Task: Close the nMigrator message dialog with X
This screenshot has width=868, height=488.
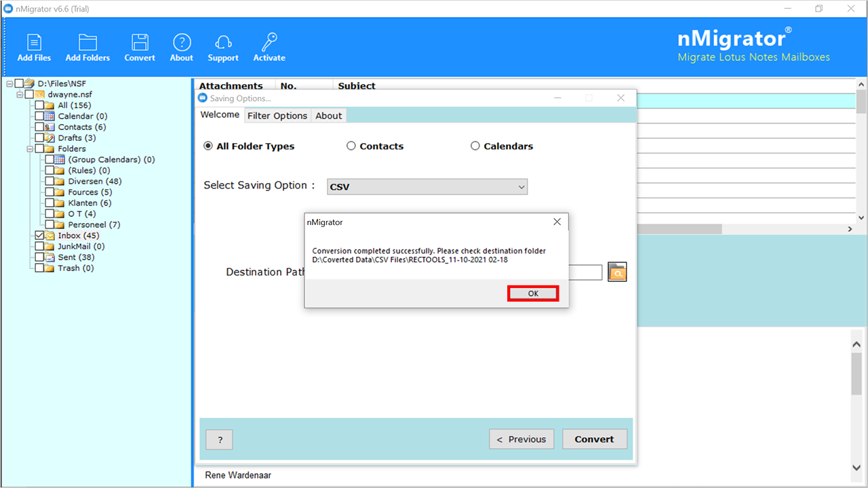Action: 557,222
